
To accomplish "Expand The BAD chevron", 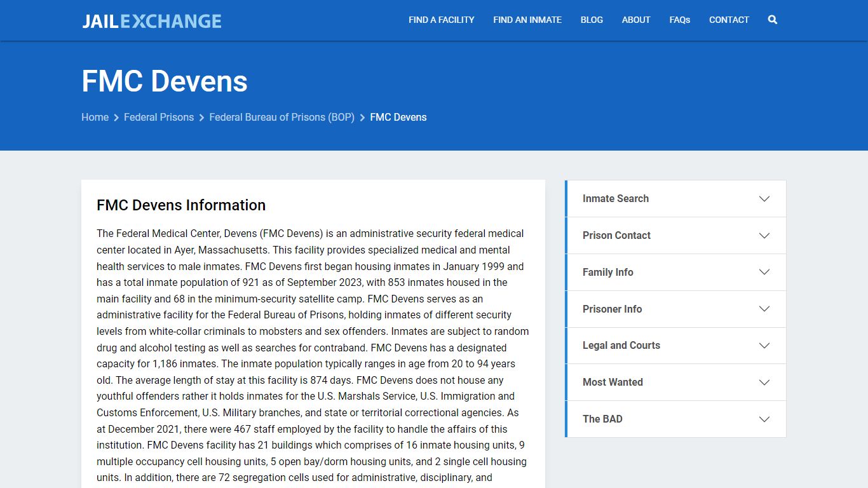I will click(764, 419).
